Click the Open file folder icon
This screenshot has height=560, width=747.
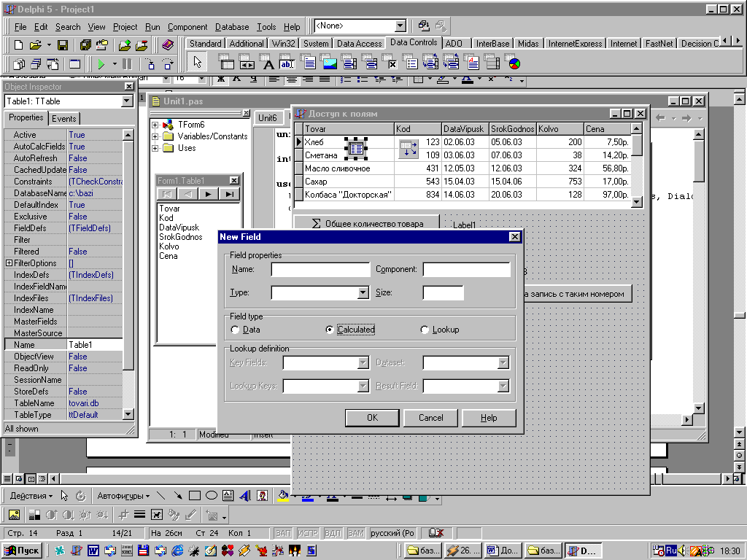(x=35, y=44)
